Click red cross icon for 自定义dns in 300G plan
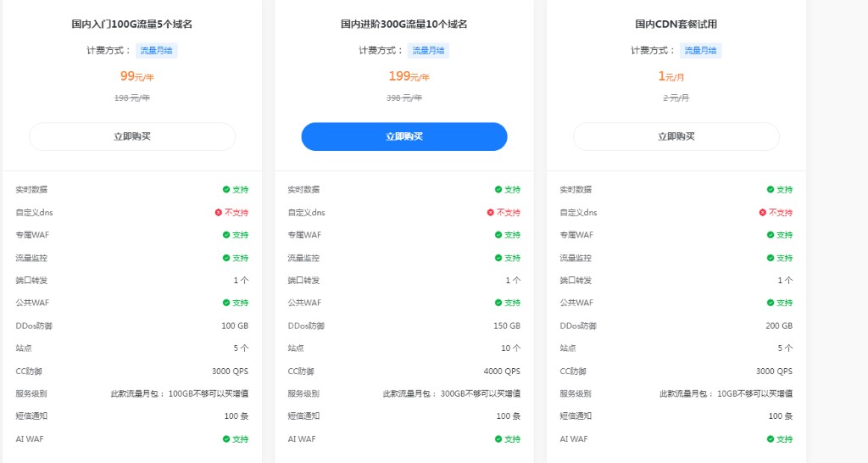This screenshot has width=868, height=463. (x=491, y=212)
